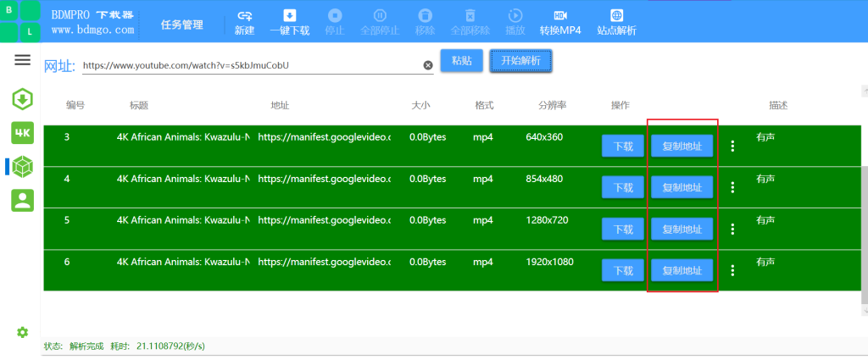Download the 1280x720 video

[x=623, y=229]
